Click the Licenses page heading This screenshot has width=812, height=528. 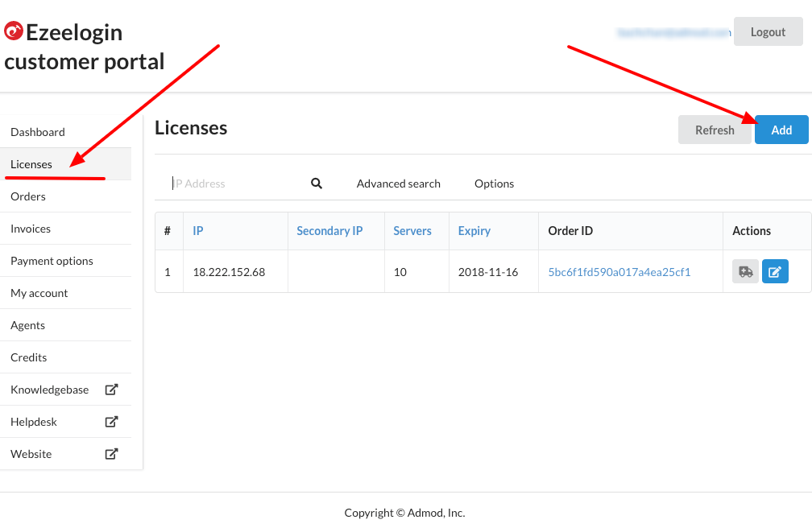click(x=191, y=128)
